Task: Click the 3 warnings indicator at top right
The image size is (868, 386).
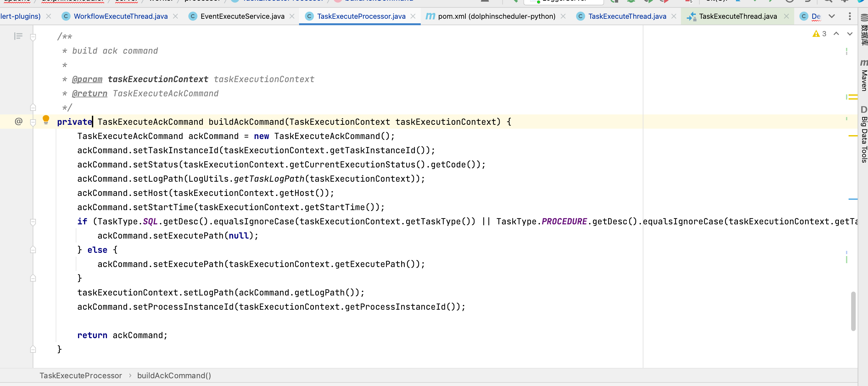Action: point(819,34)
